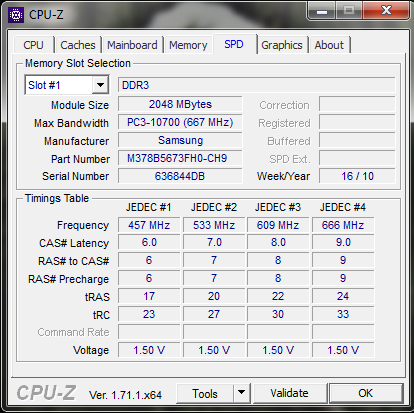414x413 pixels.
Task: Click the empty Correction field
Action: [x=357, y=104]
